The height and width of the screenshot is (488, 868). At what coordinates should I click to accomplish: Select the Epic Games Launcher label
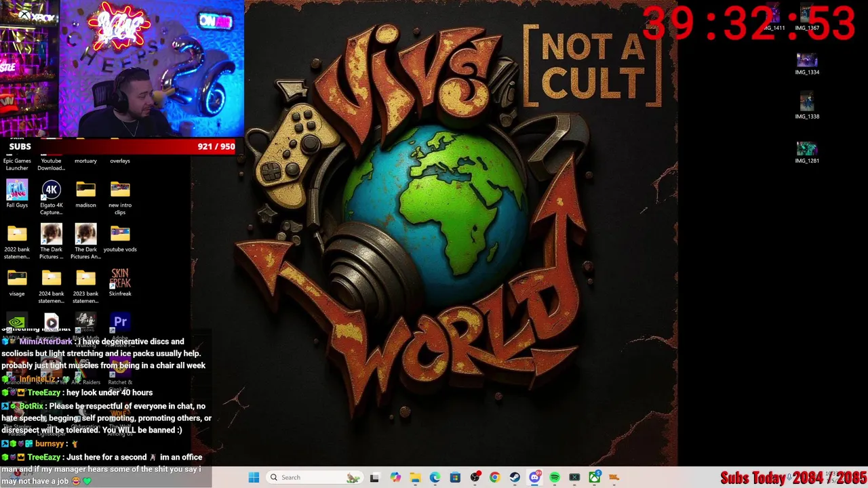click(x=17, y=164)
